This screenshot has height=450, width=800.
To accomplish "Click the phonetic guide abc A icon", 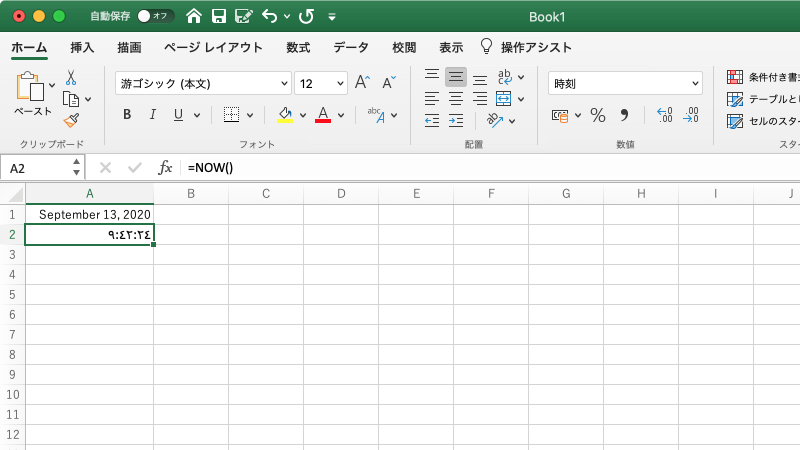I will click(x=377, y=115).
